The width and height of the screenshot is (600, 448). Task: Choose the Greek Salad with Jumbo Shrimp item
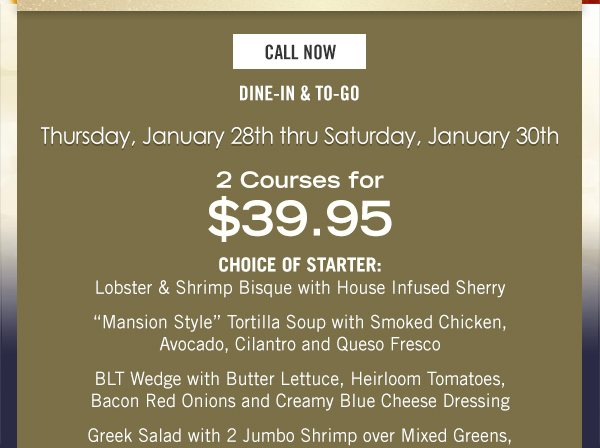(x=300, y=436)
